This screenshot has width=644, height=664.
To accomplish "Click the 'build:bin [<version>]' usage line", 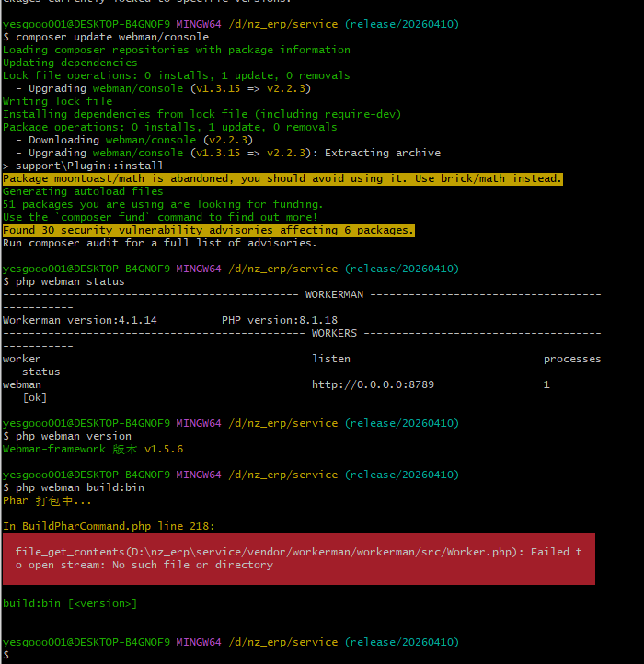I will [x=70, y=603].
